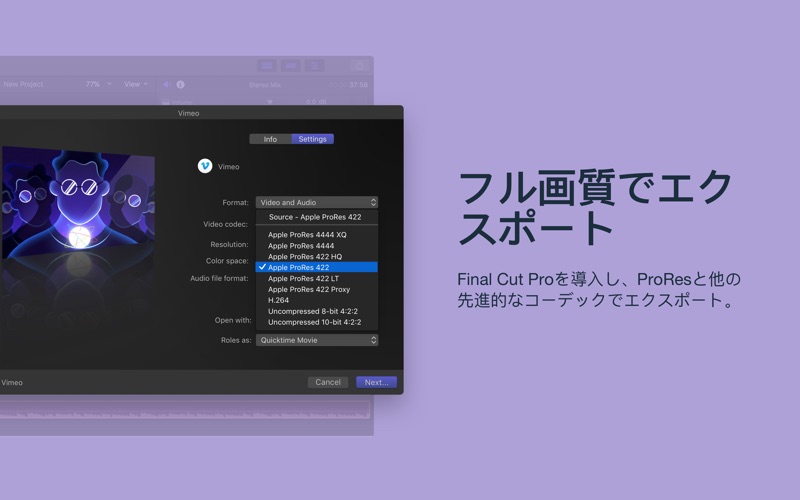Click the Vimeo text beside the logo
Viewport: 800px width, 500px height.
click(x=229, y=167)
